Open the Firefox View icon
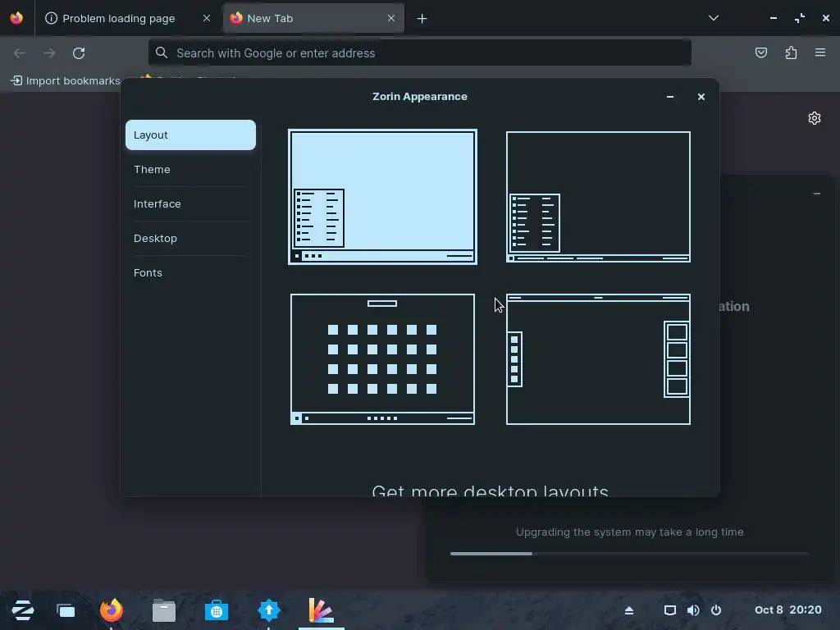 pos(16,18)
